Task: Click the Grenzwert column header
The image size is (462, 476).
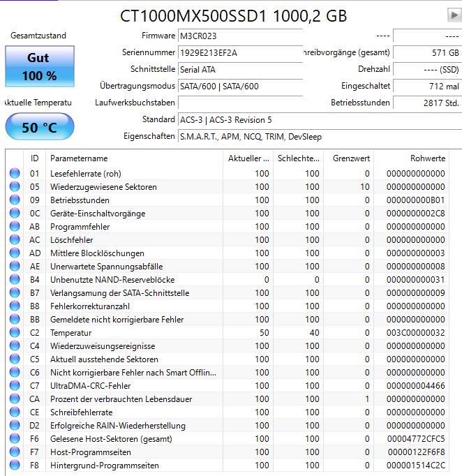Action: [349, 158]
